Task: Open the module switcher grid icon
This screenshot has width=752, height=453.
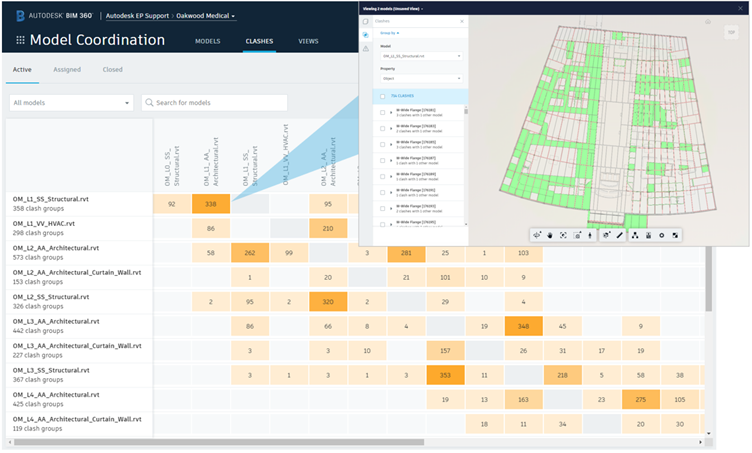Action: [x=20, y=40]
